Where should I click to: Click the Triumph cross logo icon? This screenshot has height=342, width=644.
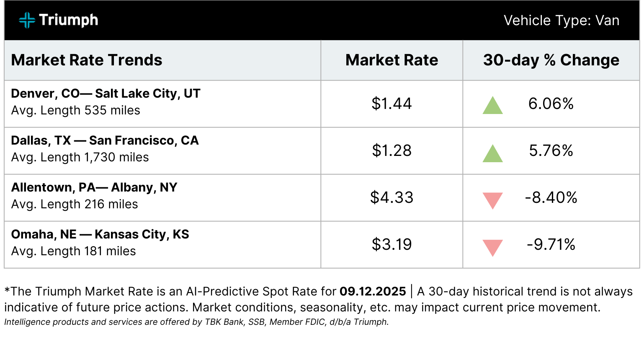click(27, 20)
